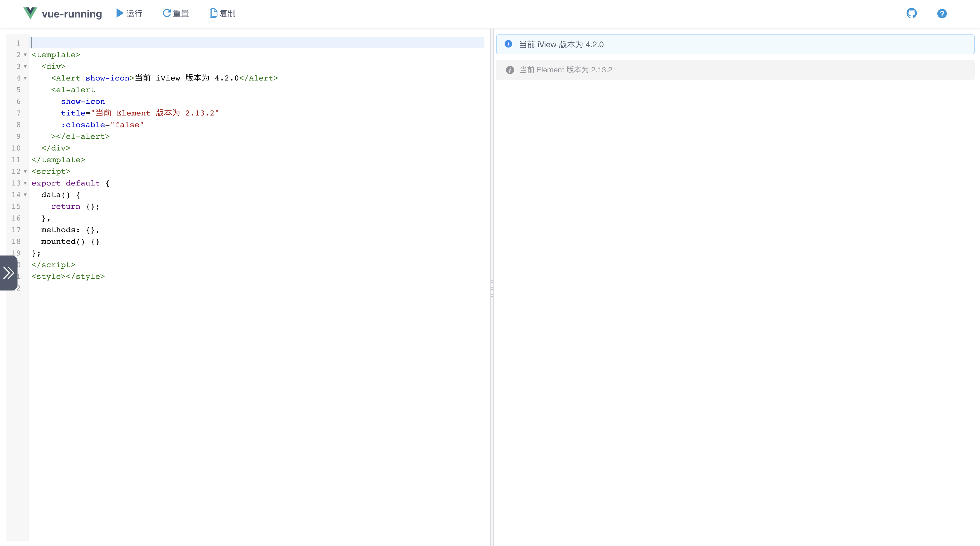Click the Element alert info icon
This screenshot has height=546, width=980.
click(510, 70)
